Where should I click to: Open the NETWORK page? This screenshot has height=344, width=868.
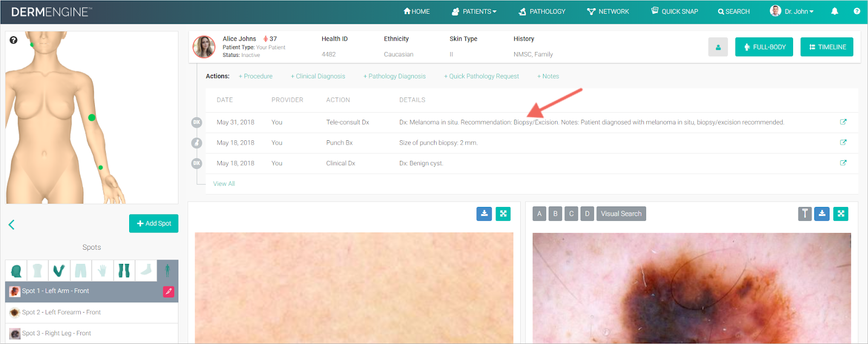point(608,11)
